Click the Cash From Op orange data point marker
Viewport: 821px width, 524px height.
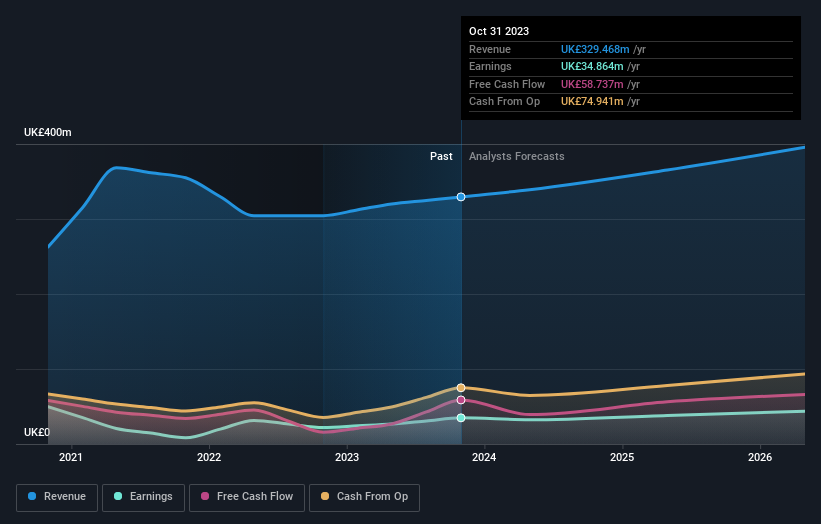pos(461,388)
